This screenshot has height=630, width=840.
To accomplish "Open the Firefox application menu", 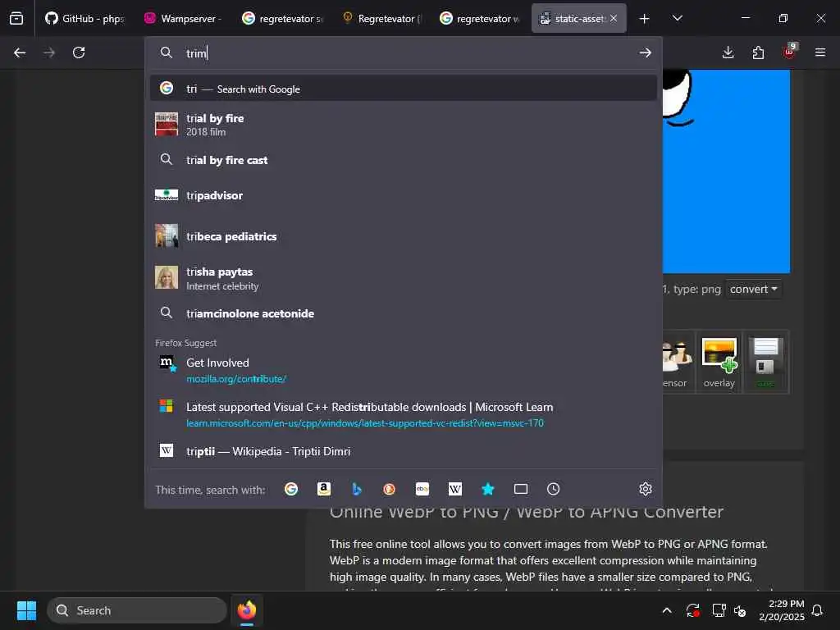I will 820,52.
